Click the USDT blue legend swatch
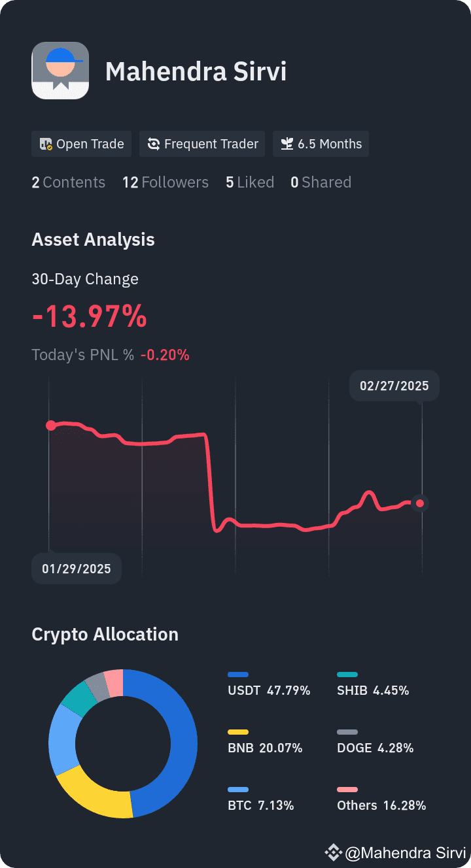 [238, 675]
